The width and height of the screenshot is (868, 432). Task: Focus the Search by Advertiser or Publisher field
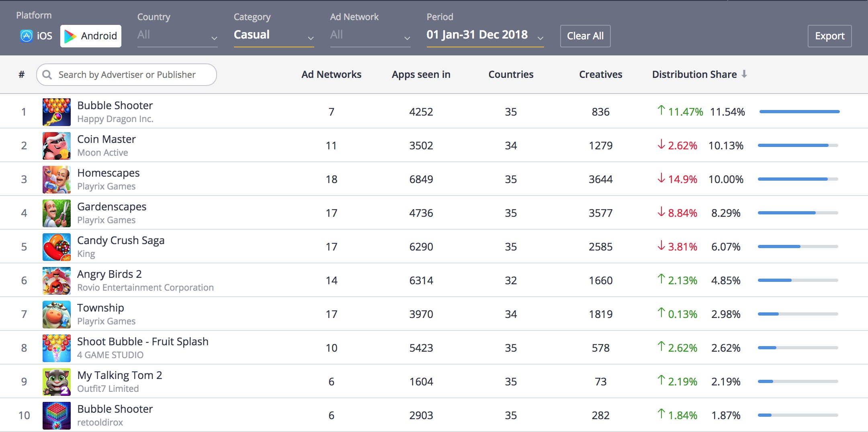click(x=127, y=75)
